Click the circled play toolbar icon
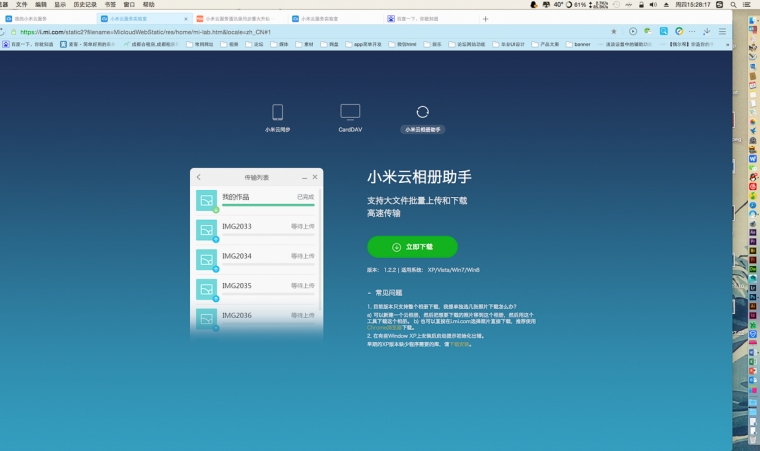 point(633,31)
